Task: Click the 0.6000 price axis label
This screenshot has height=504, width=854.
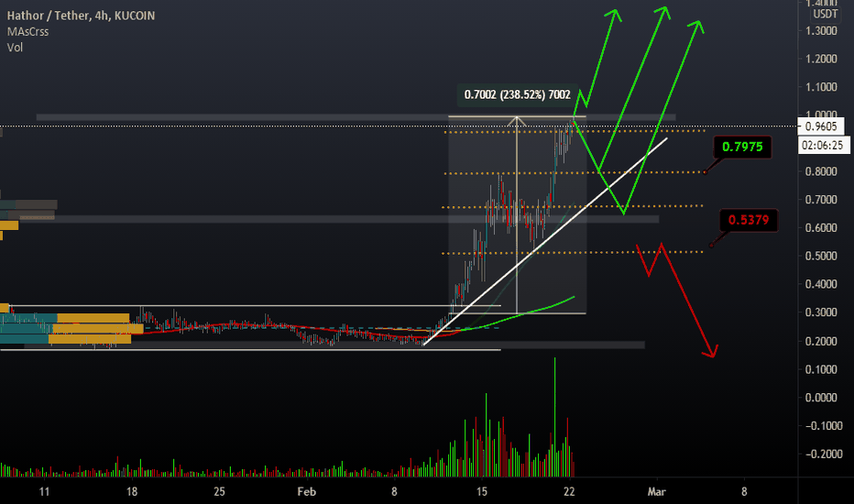Action: point(821,228)
